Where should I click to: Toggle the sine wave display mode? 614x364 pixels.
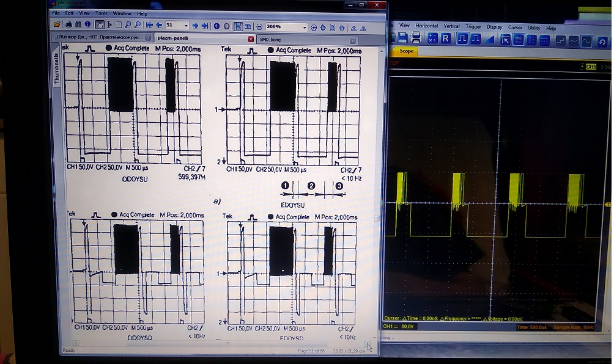pos(586,40)
